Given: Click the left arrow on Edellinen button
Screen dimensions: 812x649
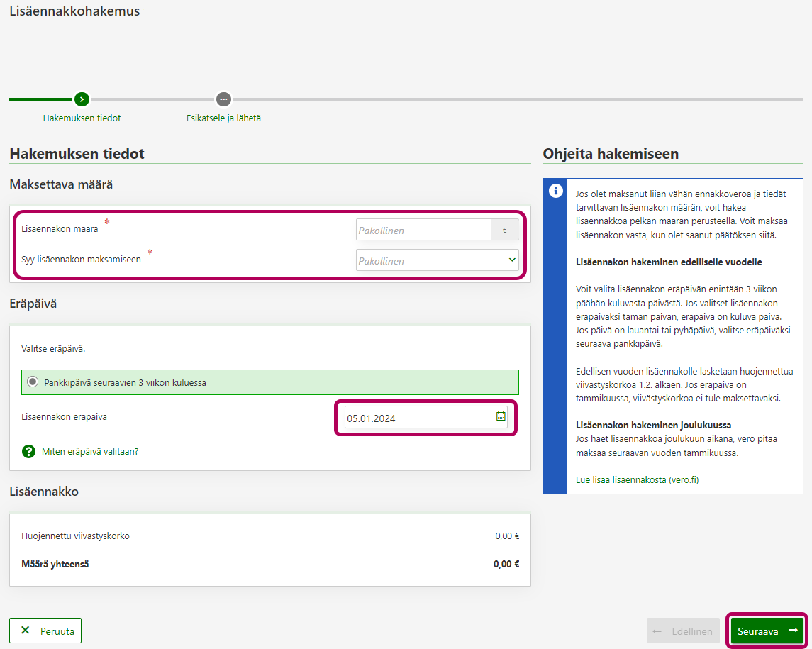Looking at the screenshot, I should [657, 631].
